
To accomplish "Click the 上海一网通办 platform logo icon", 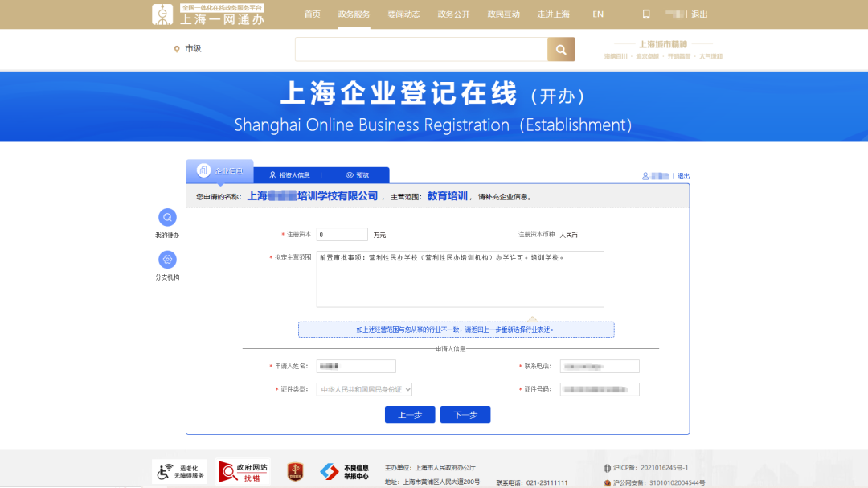I will pyautogui.click(x=162, y=14).
